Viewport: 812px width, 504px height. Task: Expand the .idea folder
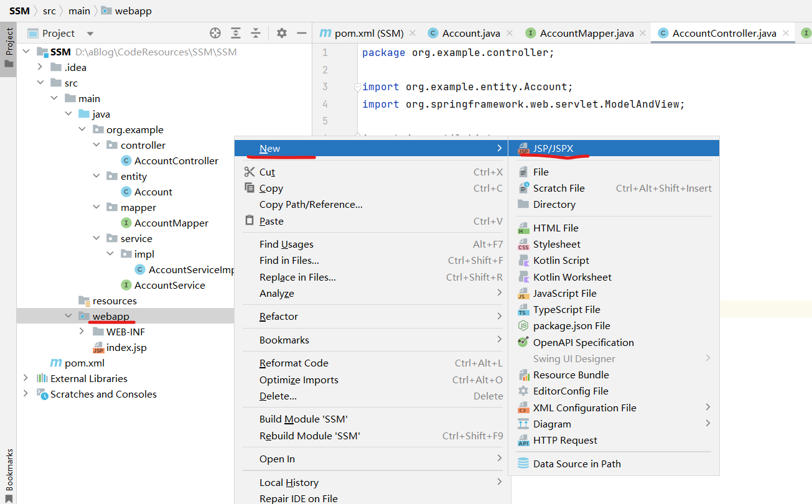pyautogui.click(x=40, y=67)
